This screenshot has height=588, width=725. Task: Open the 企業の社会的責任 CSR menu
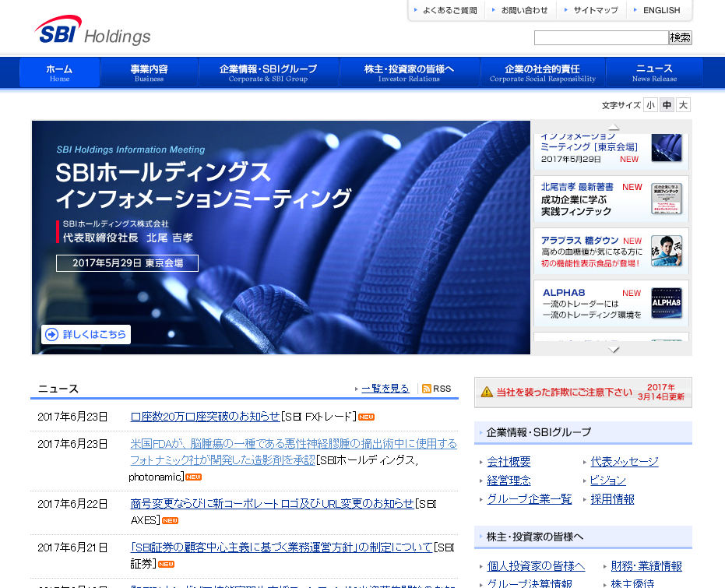pyautogui.click(x=543, y=72)
